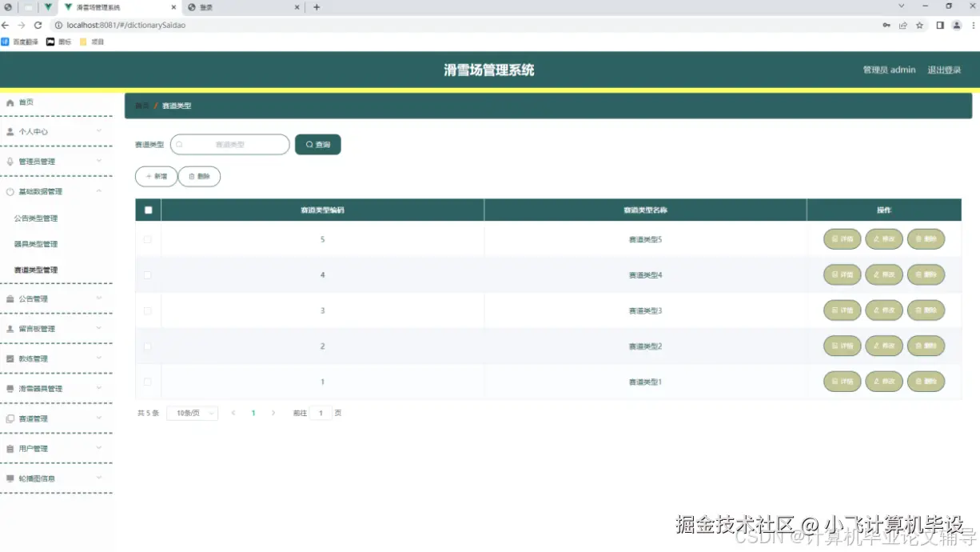Expand the 个人中心 menu chevron
Viewport: 980px width, 552px height.
[99, 130]
